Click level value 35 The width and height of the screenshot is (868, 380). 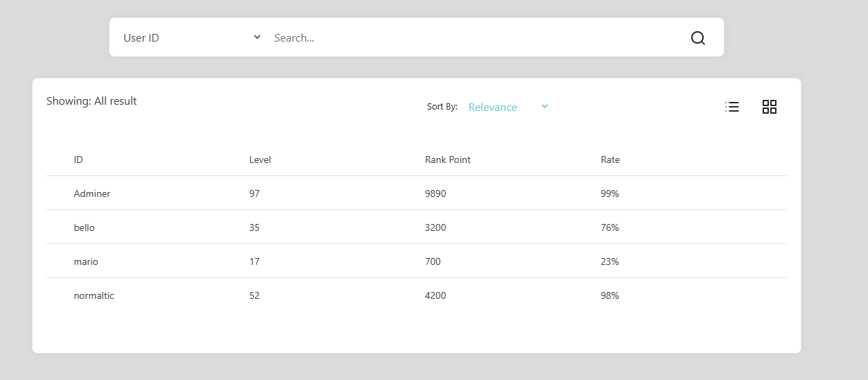(254, 227)
